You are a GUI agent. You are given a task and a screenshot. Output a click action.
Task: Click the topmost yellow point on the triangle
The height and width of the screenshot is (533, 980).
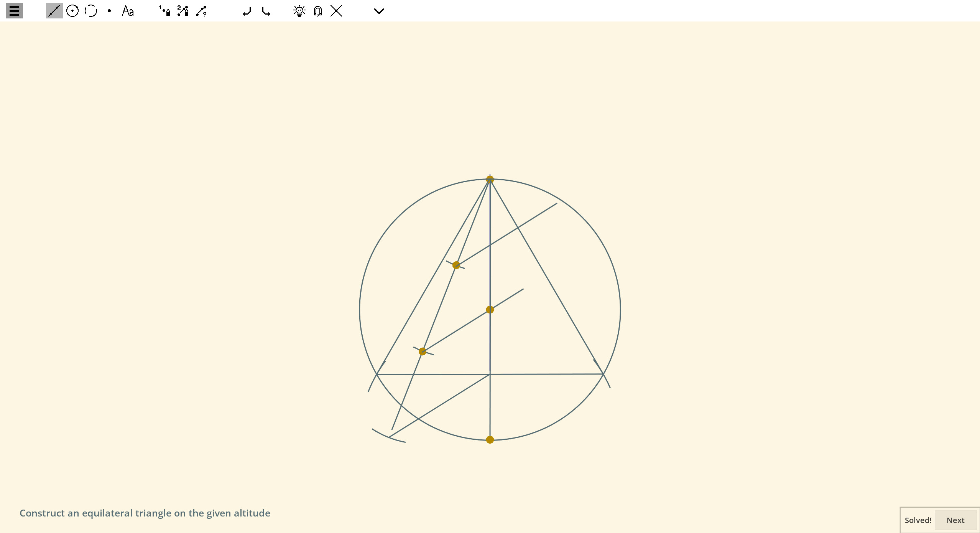click(490, 178)
